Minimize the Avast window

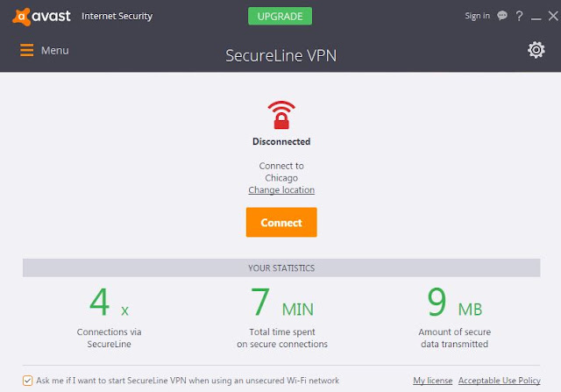536,18
